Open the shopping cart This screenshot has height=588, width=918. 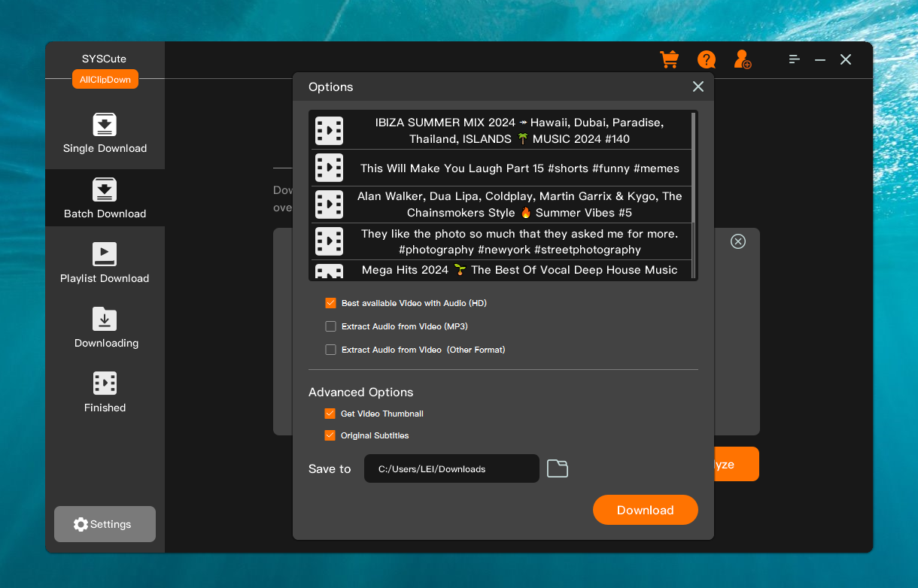pos(669,59)
